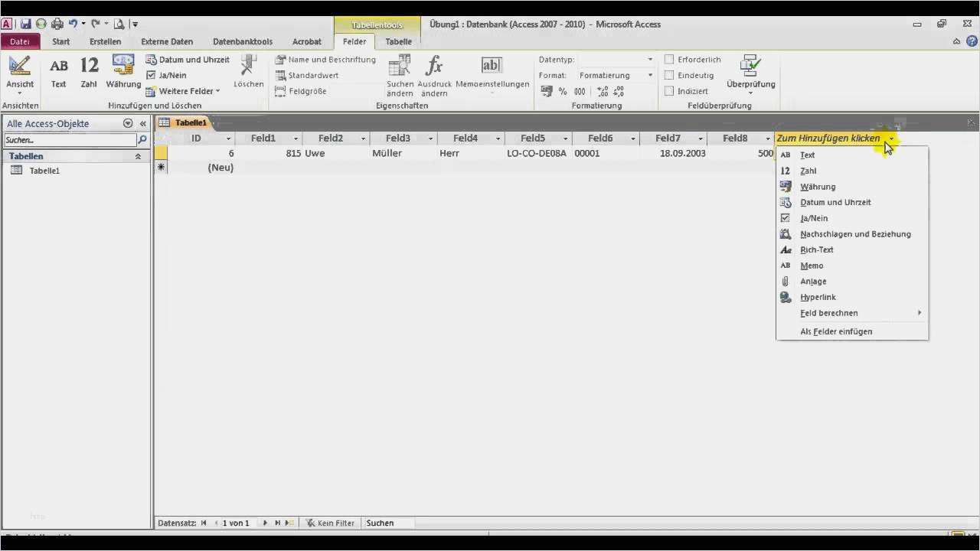The width and height of the screenshot is (980, 551).
Task: Toggle the Eindeutig checkbox
Action: [669, 75]
